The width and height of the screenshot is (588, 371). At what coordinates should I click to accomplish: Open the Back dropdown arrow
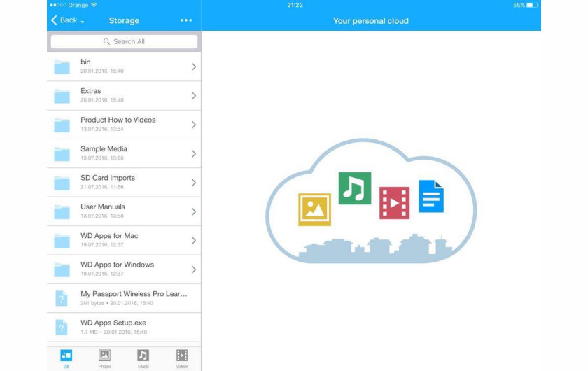coord(82,22)
